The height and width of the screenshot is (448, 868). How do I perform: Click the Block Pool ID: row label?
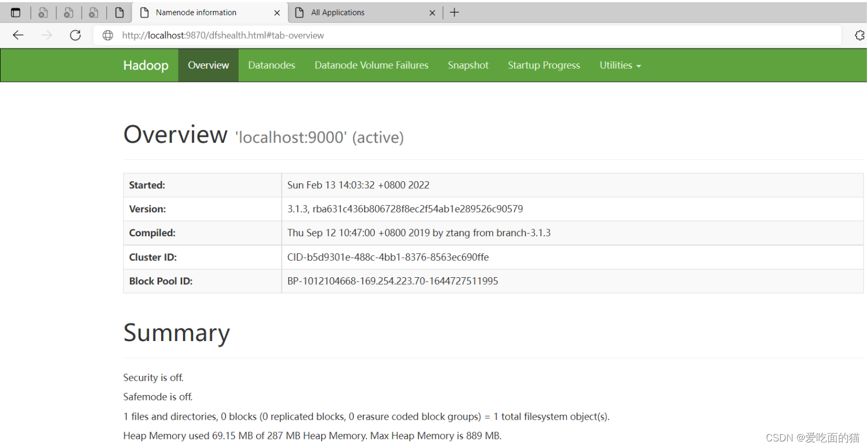coord(161,282)
